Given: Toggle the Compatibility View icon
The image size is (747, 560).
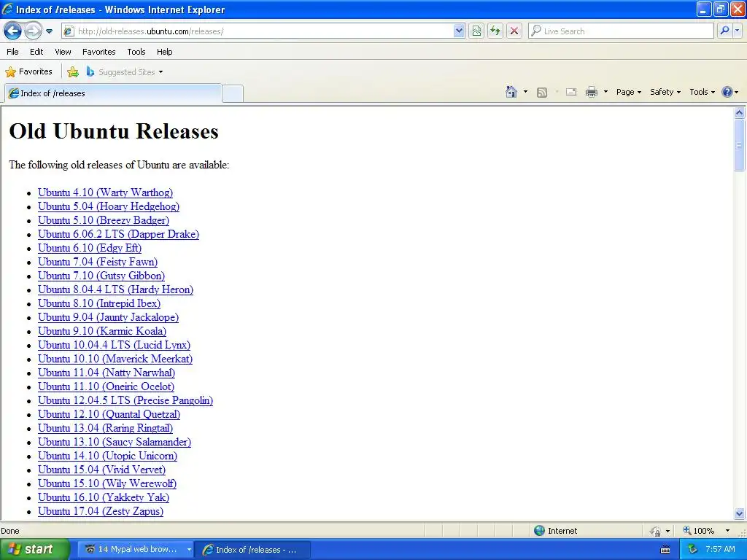Looking at the screenshot, I should tap(476, 31).
